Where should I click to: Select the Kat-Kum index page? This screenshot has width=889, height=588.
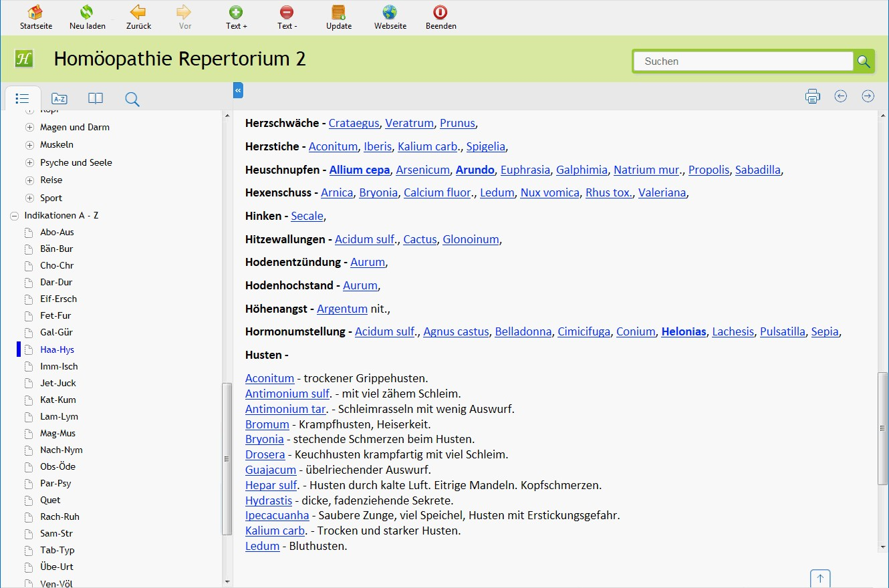[57, 400]
